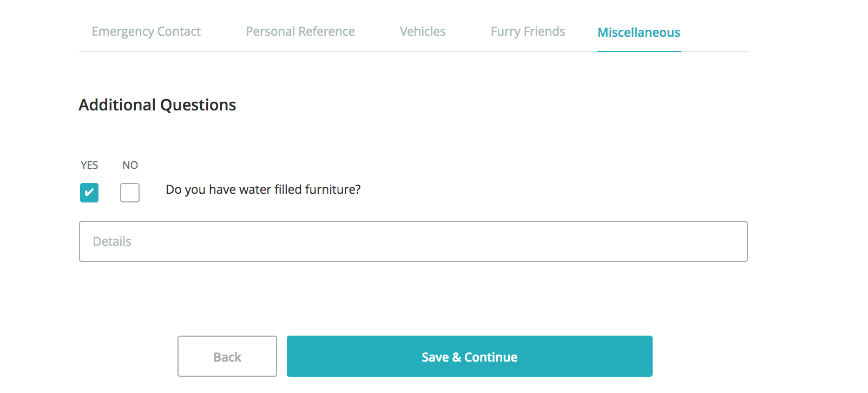Click the YES column label
This screenshot has height=393, width=868.
click(x=89, y=165)
